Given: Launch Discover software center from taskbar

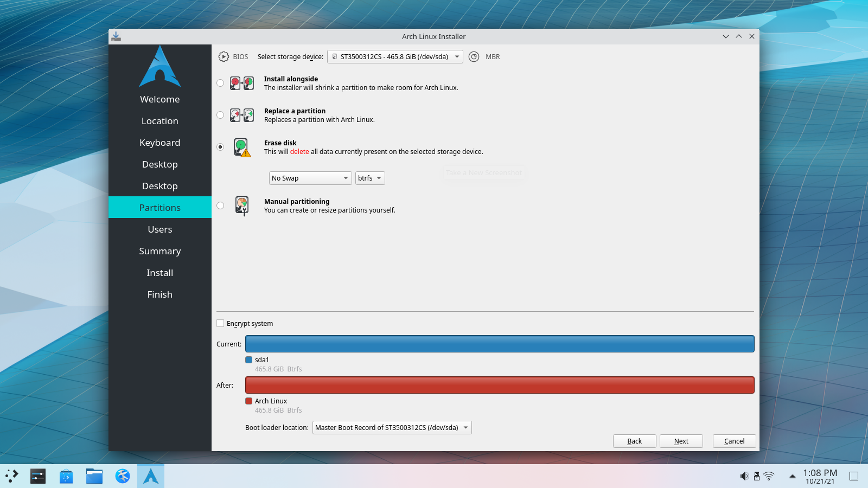Looking at the screenshot, I should [x=66, y=476].
